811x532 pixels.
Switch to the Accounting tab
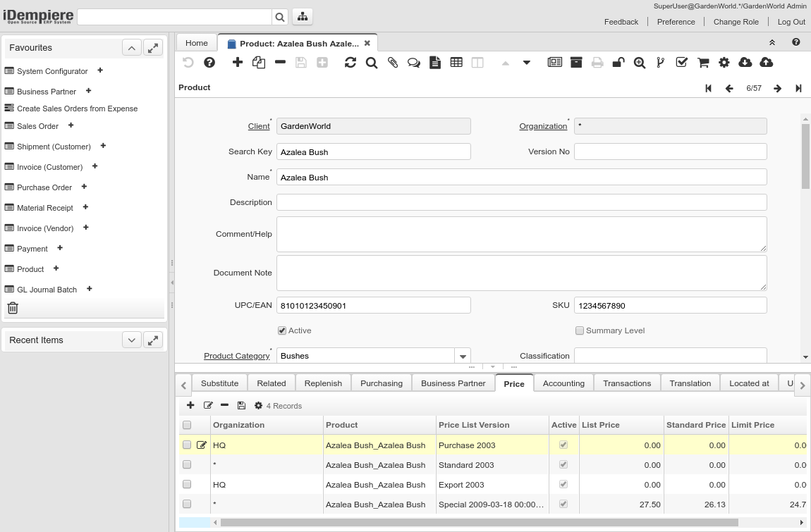(563, 383)
